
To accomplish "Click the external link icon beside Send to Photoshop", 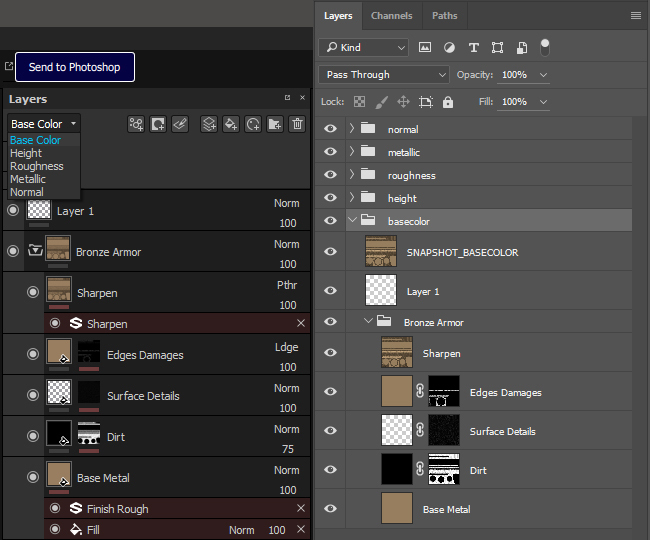I will pyautogui.click(x=9, y=66).
